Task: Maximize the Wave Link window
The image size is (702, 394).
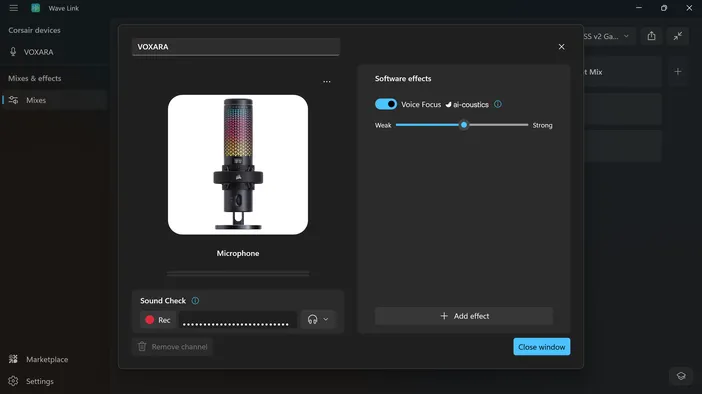Action: [x=664, y=8]
